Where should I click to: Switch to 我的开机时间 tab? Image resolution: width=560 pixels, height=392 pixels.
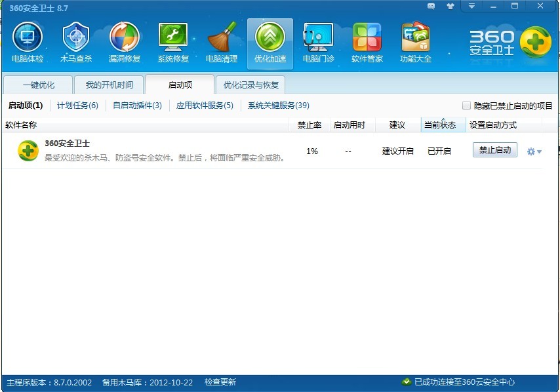pyautogui.click(x=110, y=85)
